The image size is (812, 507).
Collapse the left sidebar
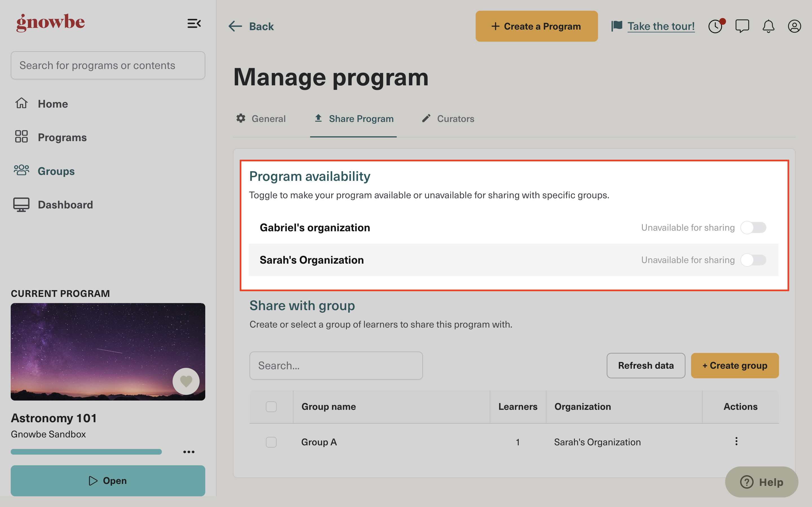click(194, 23)
